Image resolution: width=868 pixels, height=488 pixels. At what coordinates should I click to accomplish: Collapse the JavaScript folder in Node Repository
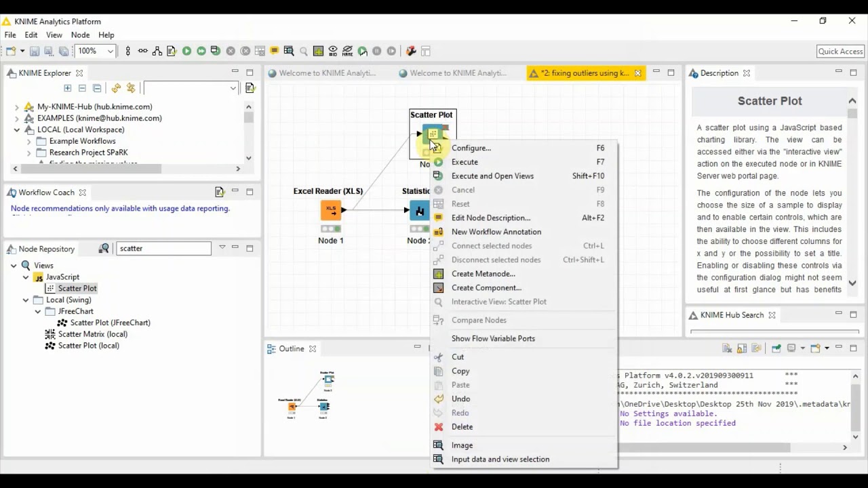pyautogui.click(x=26, y=277)
